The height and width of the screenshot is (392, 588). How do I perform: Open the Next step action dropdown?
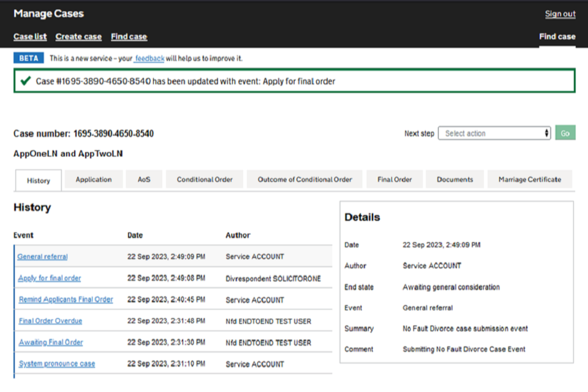[494, 133]
